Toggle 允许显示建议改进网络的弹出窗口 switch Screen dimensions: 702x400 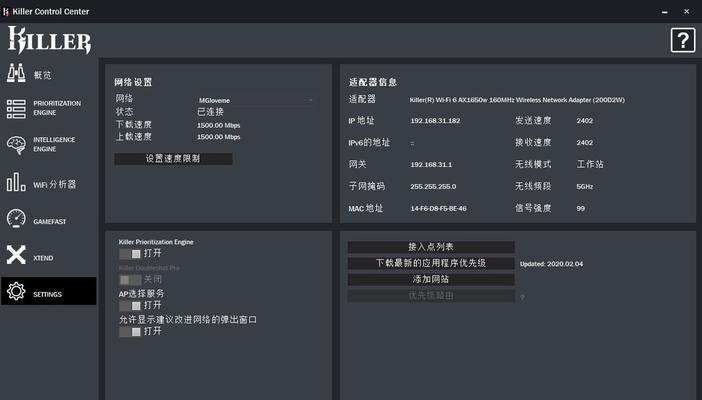(130, 332)
